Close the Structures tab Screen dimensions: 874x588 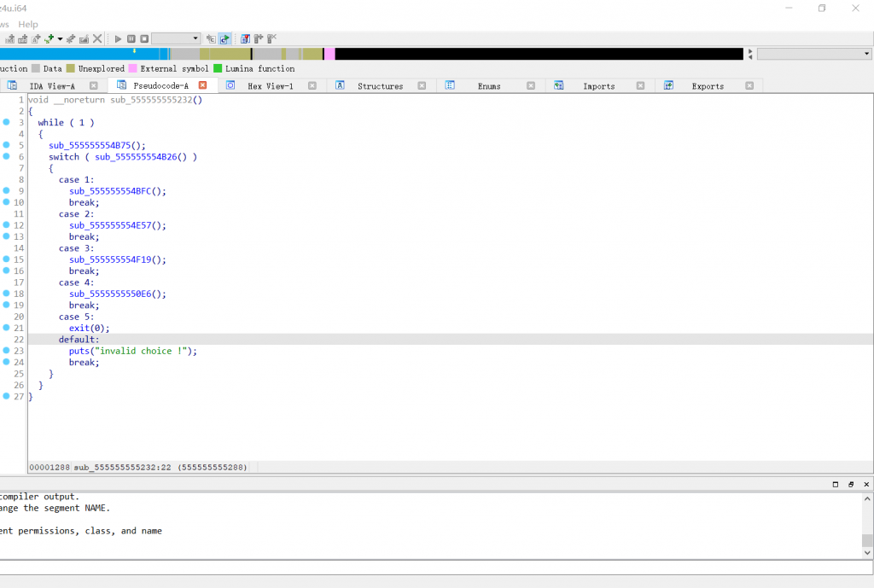(422, 86)
